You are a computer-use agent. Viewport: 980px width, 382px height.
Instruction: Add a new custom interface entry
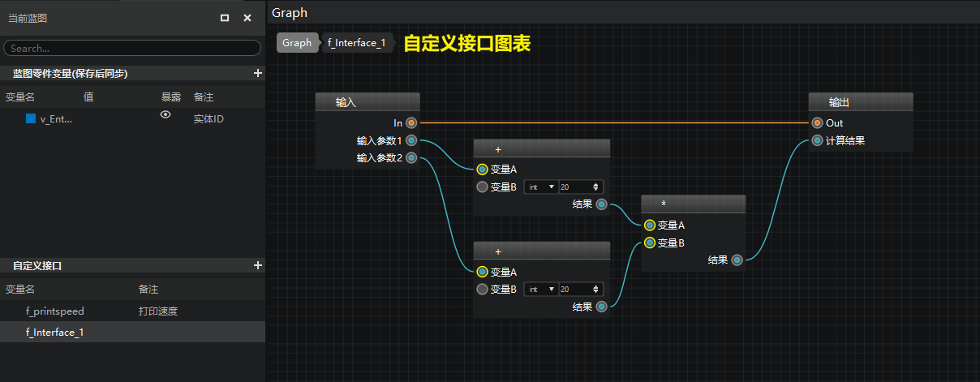(258, 265)
